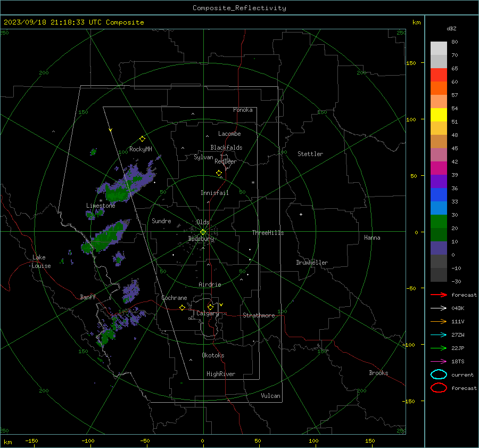Click the Lake Louise label
This screenshot has width=479, height=448.
point(41,262)
